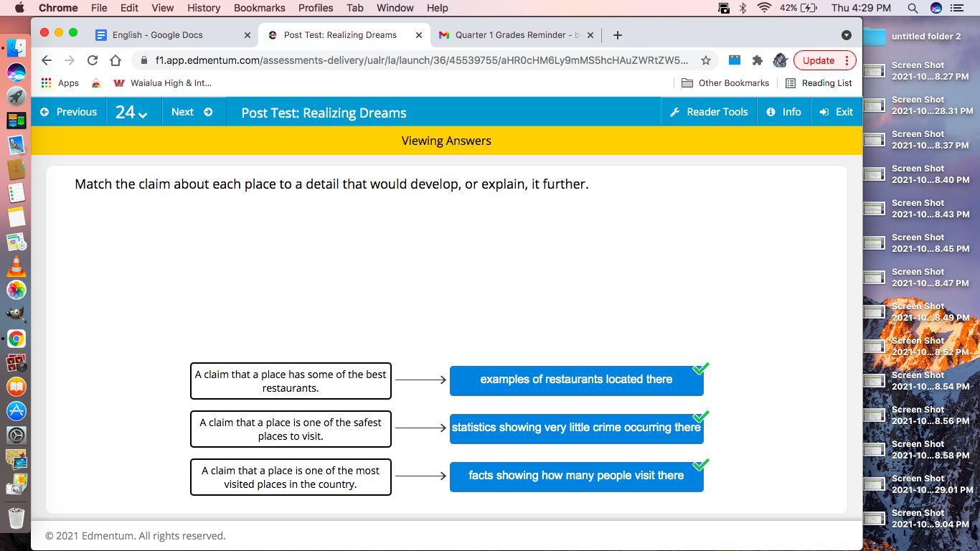Open the new tab plus button
Viewport: 980px width, 551px height.
point(617,34)
